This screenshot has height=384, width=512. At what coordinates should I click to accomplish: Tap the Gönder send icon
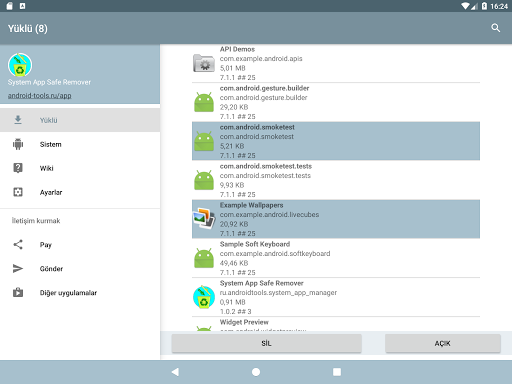(18, 269)
